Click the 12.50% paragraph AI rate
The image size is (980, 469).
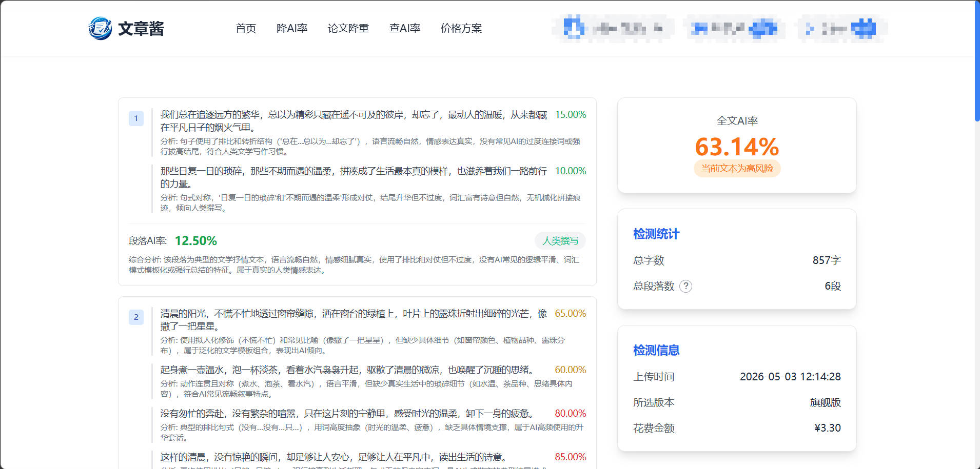click(196, 240)
